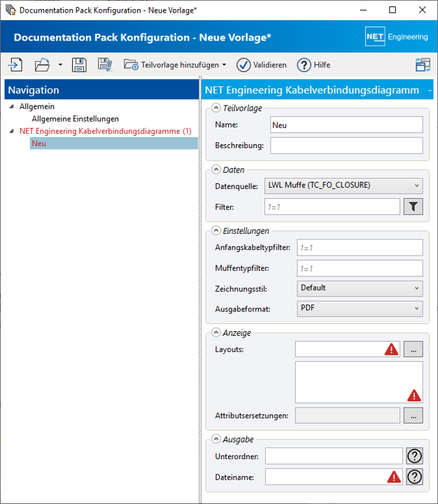Open the dropdown arrow beside the open folder icon
The width and height of the screenshot is (438, 504).
coord(60,64)
